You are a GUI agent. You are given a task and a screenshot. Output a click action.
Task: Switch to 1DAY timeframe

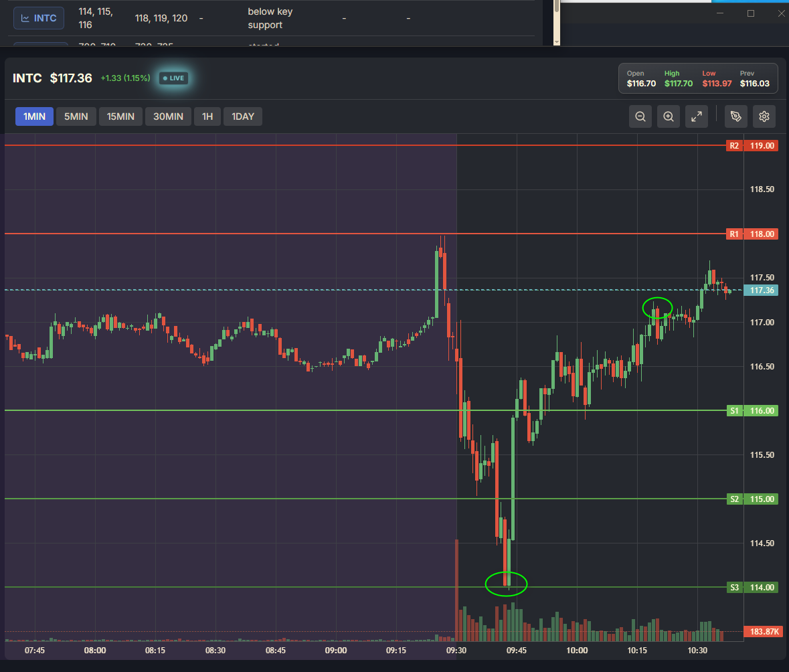(242, 116)
